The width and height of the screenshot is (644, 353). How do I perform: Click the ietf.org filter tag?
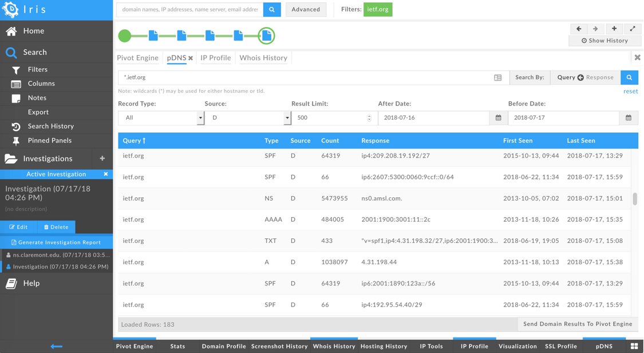[378, 9]
